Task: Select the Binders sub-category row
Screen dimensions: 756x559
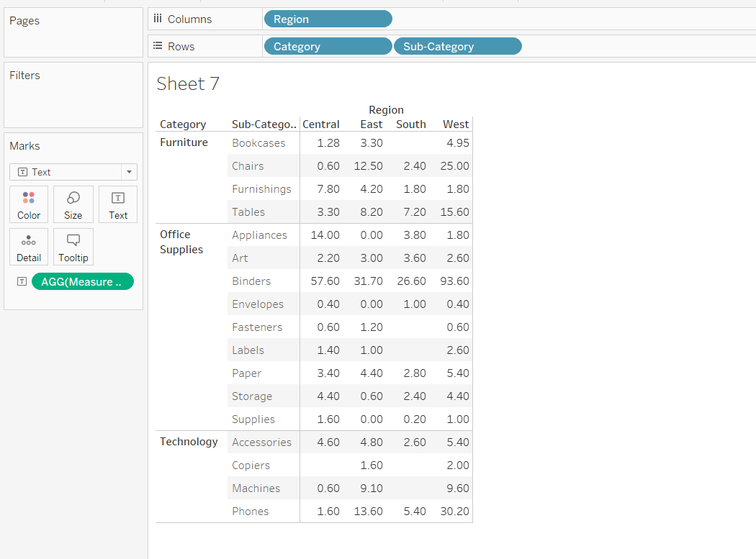Action: pyautogui.click(x=251, y=281)
